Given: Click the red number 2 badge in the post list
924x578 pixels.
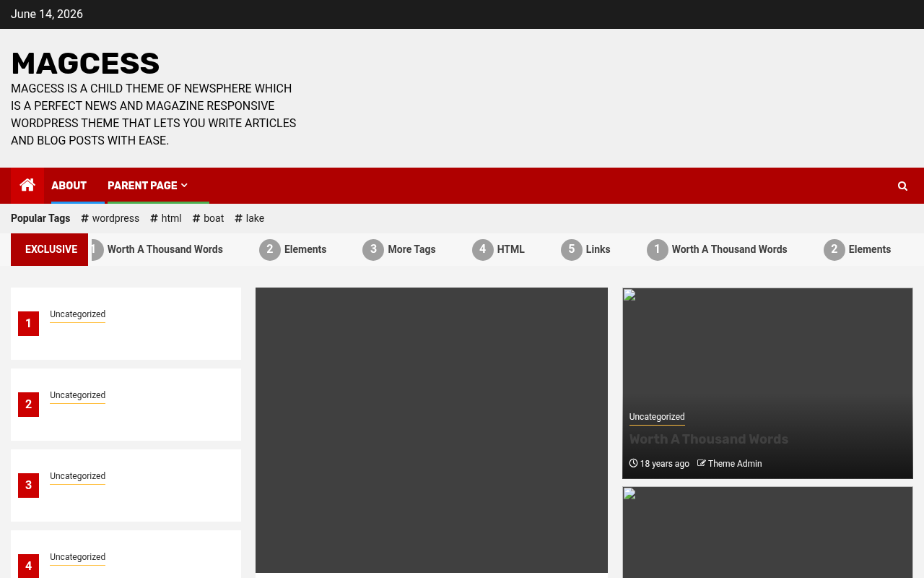Looking at the screenshot, I should (x=29, y=405).
